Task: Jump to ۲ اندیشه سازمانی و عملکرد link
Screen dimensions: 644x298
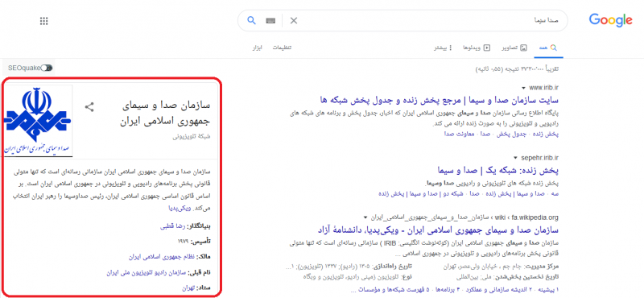Action: [x=498, y=290]
